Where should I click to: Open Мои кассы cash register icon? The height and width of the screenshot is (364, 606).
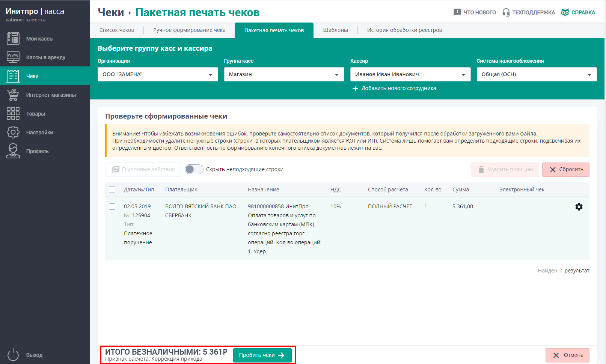tap(13, 39)
